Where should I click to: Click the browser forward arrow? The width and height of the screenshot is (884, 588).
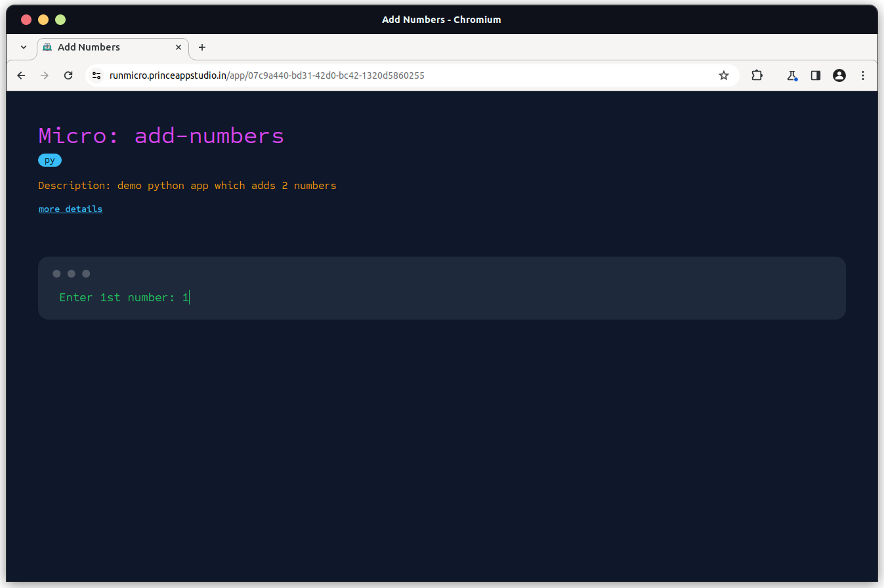pos(45,75)
